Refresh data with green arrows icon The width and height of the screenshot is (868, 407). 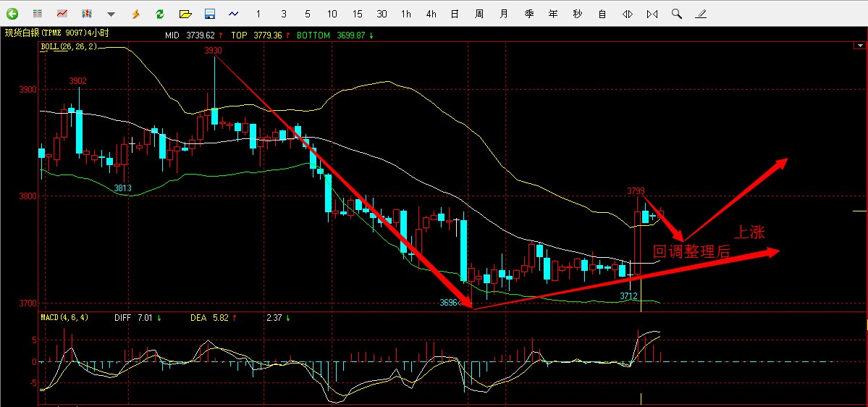pyautogui.click(x=160, y=14)
